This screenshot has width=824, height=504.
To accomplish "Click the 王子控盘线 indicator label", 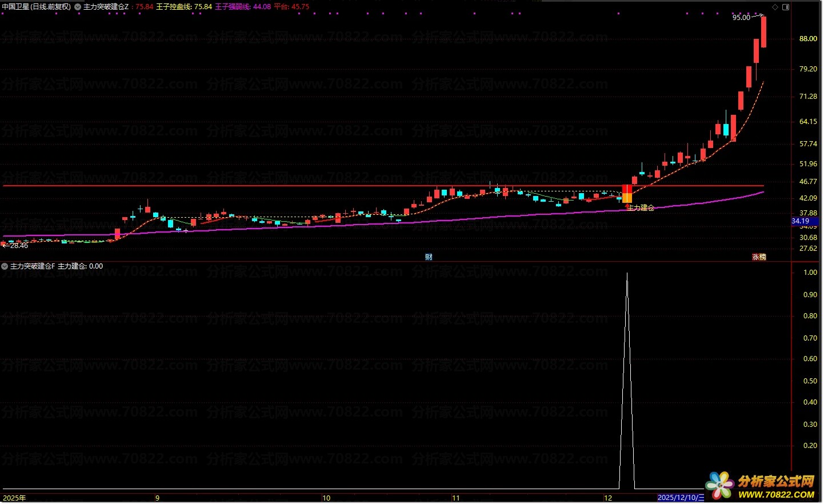I will coord(183,7).
